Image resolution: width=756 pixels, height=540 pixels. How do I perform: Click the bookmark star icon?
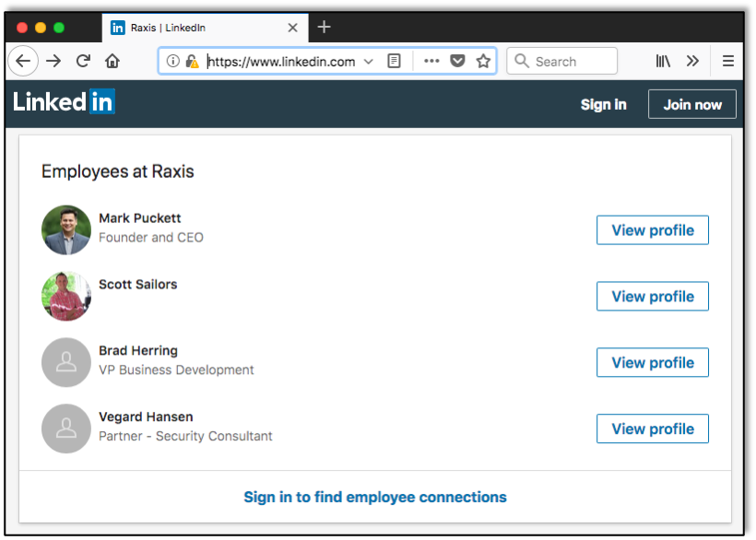click(483, 61)
